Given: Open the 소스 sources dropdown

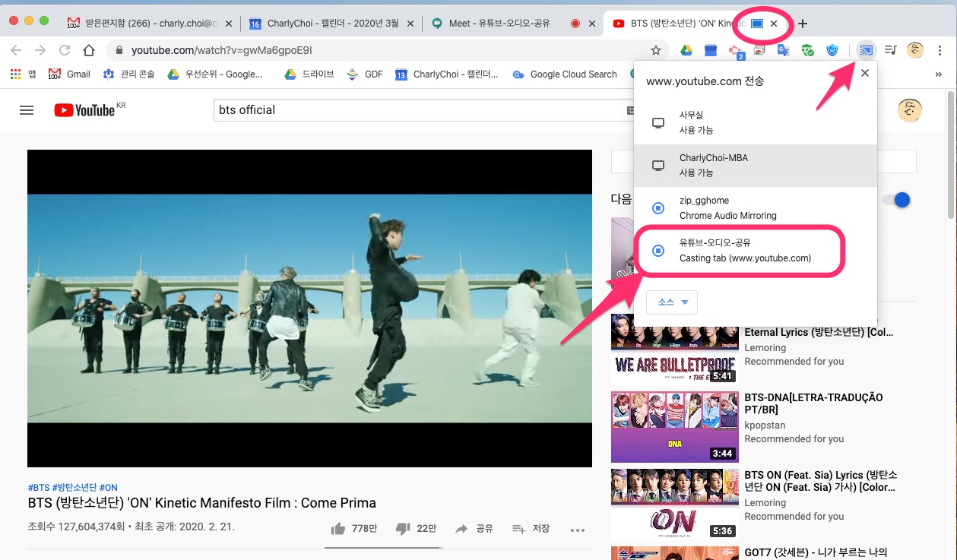Looking at the screenshot, I should (x=672, y=302).
